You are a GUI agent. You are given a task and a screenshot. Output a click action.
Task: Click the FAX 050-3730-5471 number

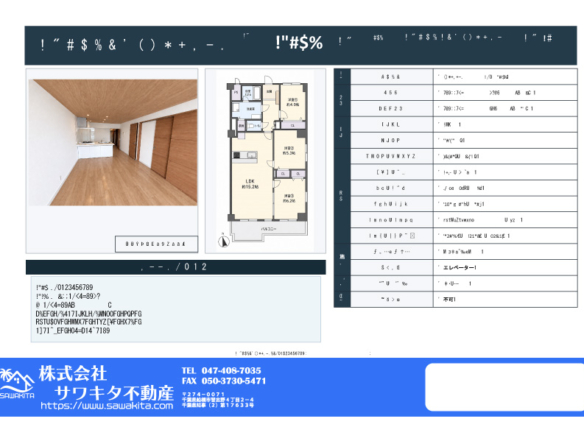pos(224,381)
